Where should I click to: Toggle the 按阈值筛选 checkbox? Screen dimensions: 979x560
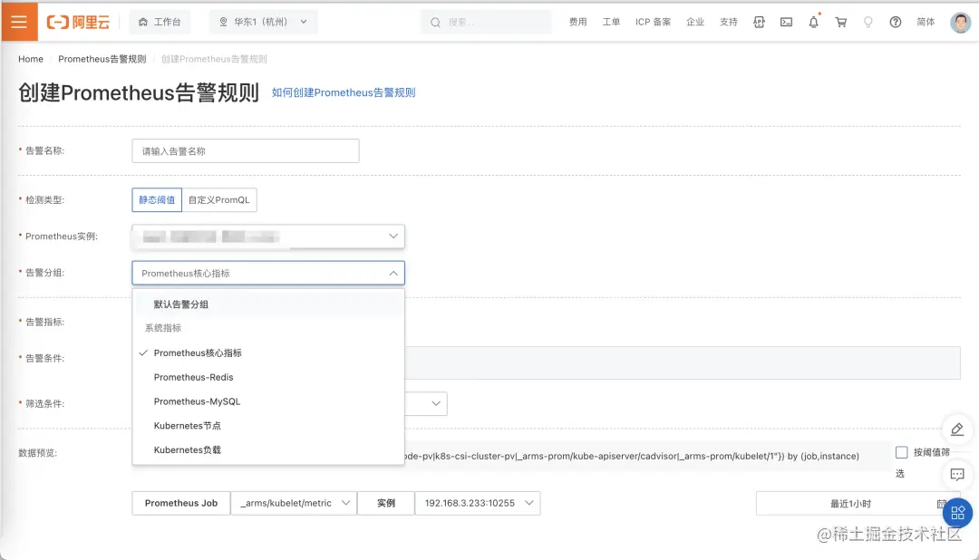coord(902,452)
